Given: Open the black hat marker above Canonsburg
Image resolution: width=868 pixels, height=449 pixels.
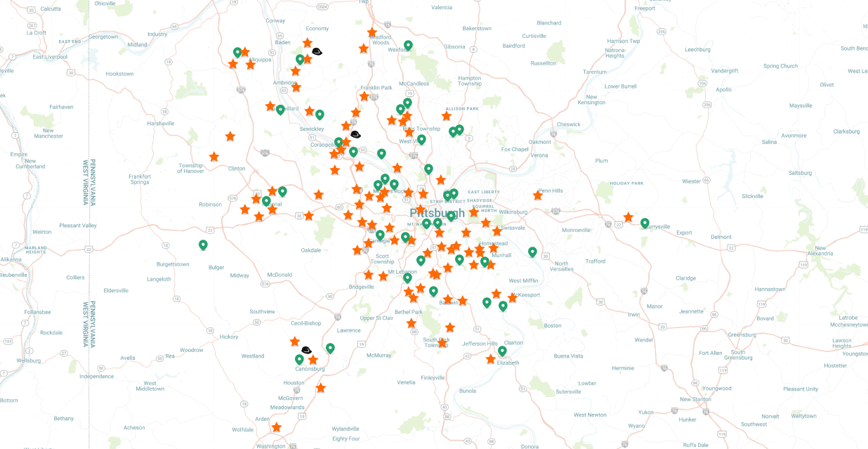Looking at the screenshot, I should [x=306, y=349].
